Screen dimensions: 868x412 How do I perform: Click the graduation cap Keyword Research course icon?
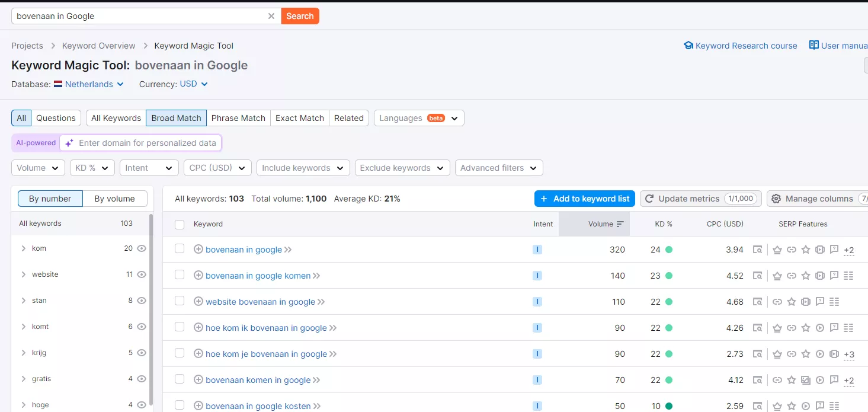tap(688, 46)
